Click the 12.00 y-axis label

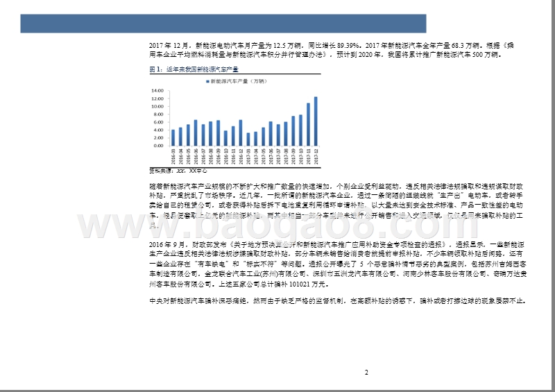point(157,99)
